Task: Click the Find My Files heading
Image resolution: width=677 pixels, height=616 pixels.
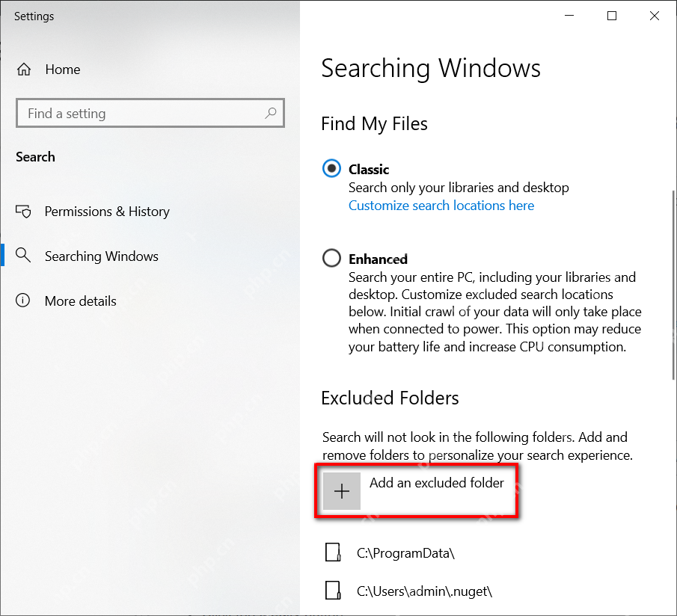Action: pyautogui.click(x=374, y=124)
